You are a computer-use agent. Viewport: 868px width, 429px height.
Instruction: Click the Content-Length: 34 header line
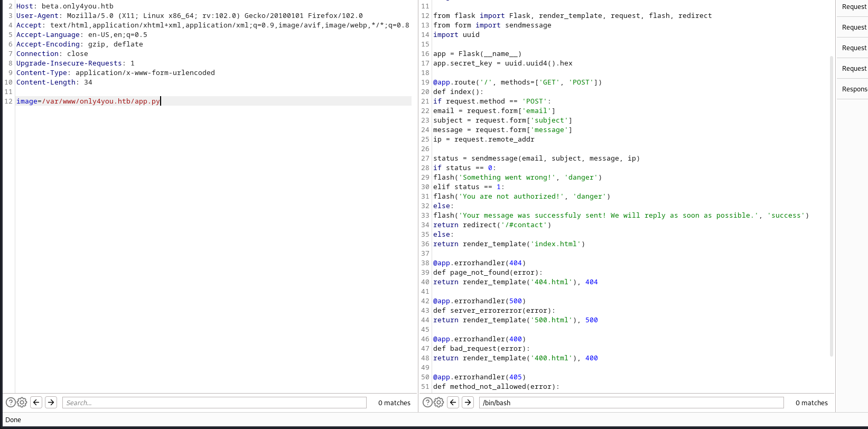54,82
